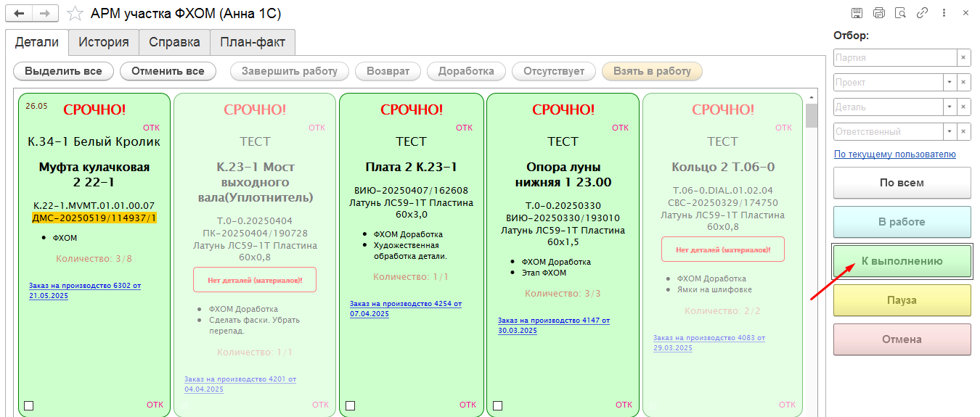Viewport: 980px width, 417px height.
Task: Click the back navigation arrow
Action: point(20,14)
